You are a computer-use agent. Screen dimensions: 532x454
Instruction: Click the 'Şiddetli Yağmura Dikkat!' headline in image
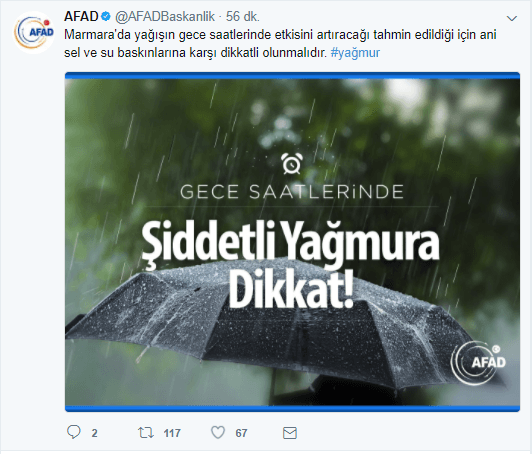(x=290, y=265)
